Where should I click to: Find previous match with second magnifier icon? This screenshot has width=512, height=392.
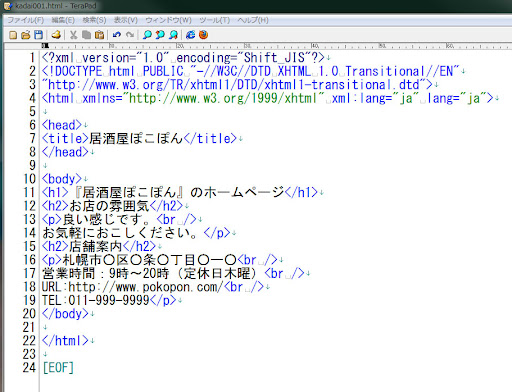160,35
